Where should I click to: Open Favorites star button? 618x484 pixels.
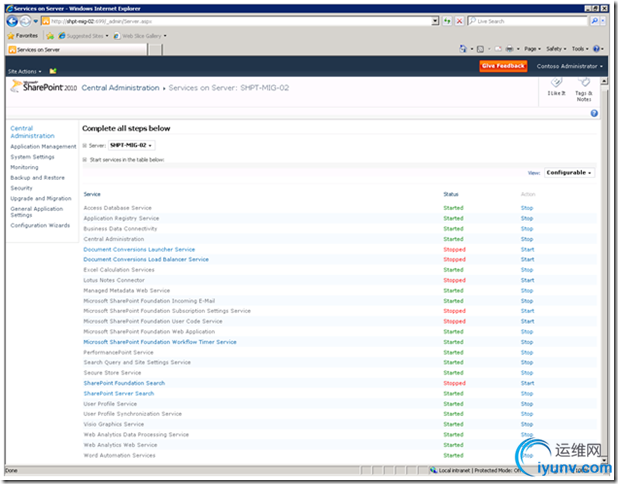point(23,35)
